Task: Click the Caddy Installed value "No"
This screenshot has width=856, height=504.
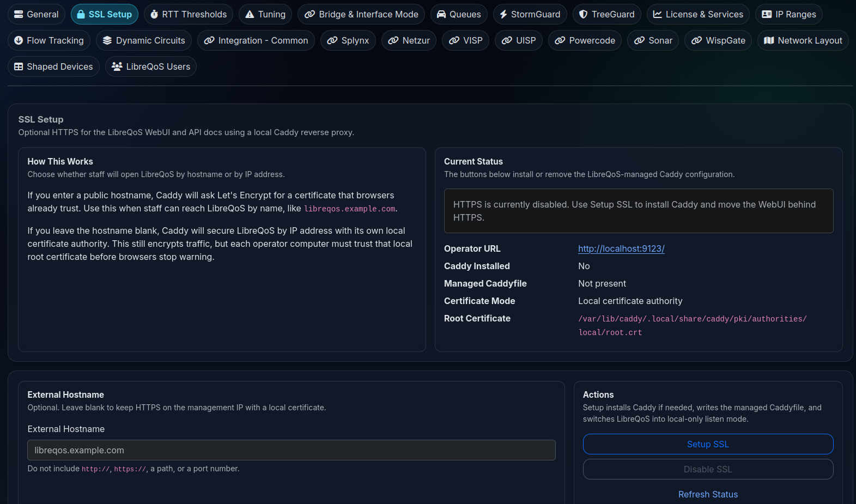Action: (x=584, y=266)
